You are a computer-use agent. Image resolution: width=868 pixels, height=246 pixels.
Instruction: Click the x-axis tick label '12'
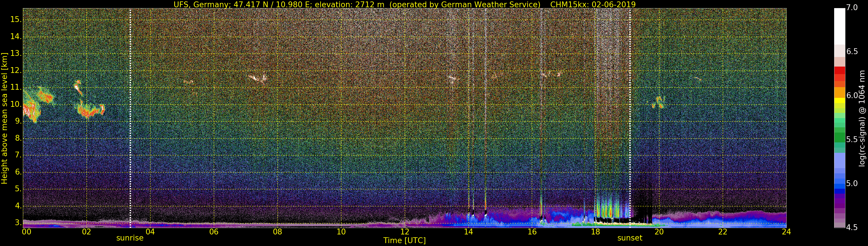click(x=405, y=232)
